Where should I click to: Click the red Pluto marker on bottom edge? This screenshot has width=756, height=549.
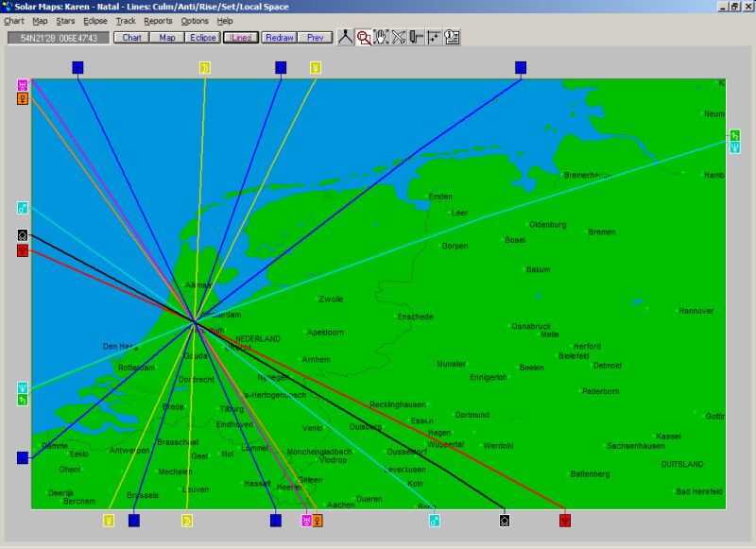tap(565, 520)
